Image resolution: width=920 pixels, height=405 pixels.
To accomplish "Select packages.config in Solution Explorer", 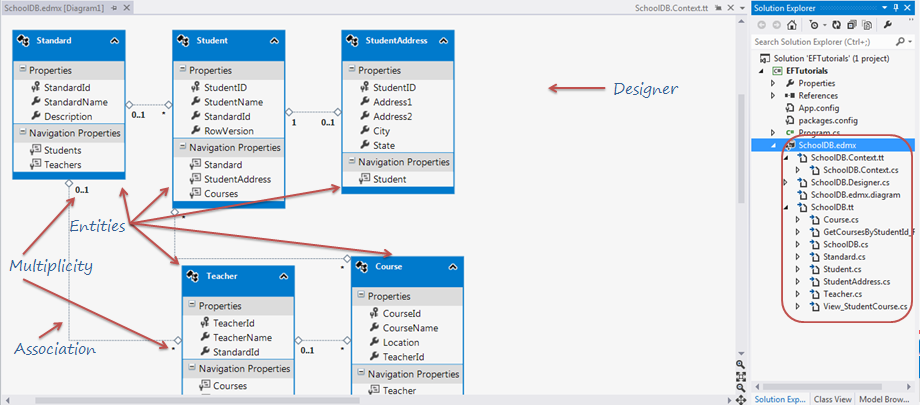I will coord(828,120).
